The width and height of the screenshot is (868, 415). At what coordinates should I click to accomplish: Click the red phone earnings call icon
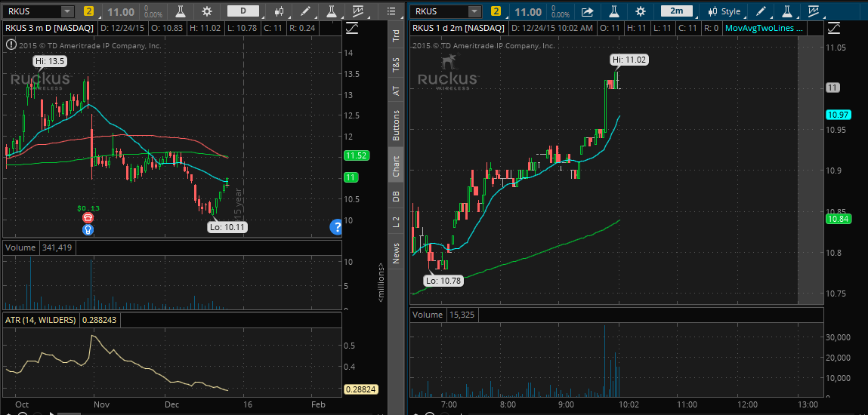point(88,219)
